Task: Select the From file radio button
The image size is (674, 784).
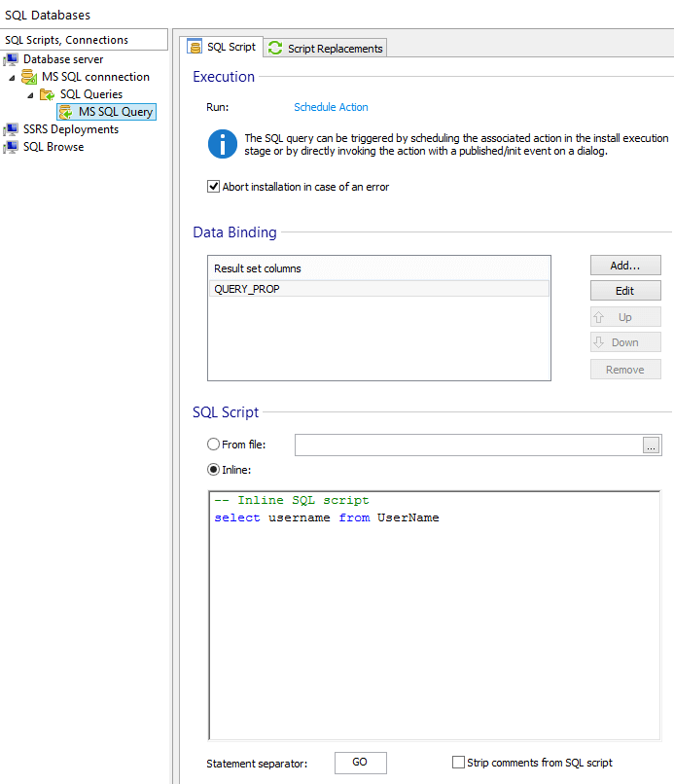Action: 214,444
